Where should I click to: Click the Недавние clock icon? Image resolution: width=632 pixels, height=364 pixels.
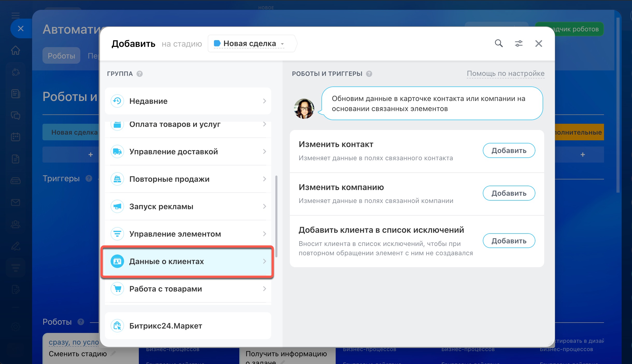point(117,101)
